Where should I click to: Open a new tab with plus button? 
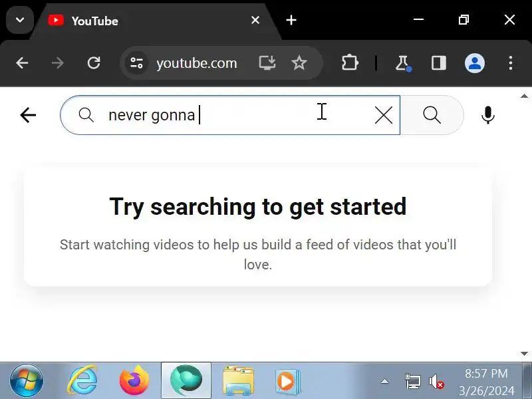pos(291,21)
